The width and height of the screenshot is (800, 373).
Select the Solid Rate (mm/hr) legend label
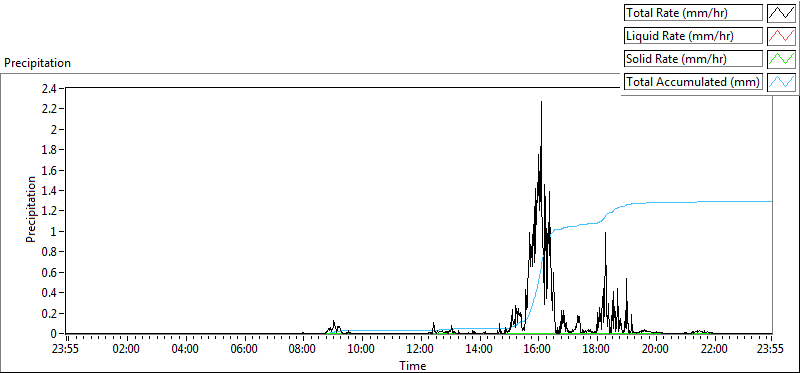point(693,59)
